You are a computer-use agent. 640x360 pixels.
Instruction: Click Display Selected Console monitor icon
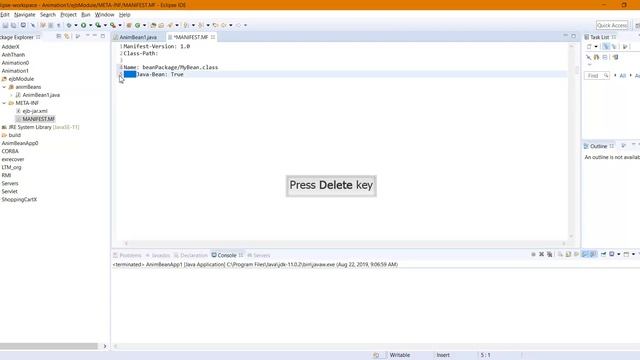(x=611, y=254)
